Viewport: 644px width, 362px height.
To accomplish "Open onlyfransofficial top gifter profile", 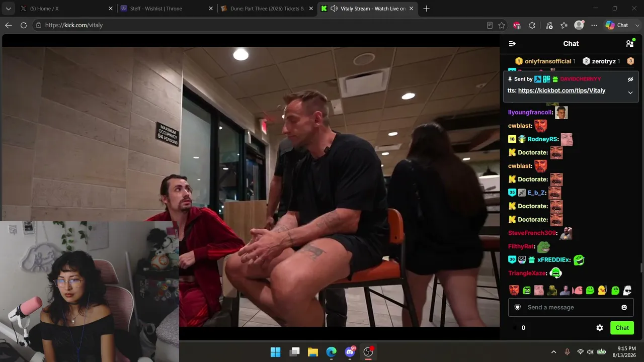I will (545, 61).
